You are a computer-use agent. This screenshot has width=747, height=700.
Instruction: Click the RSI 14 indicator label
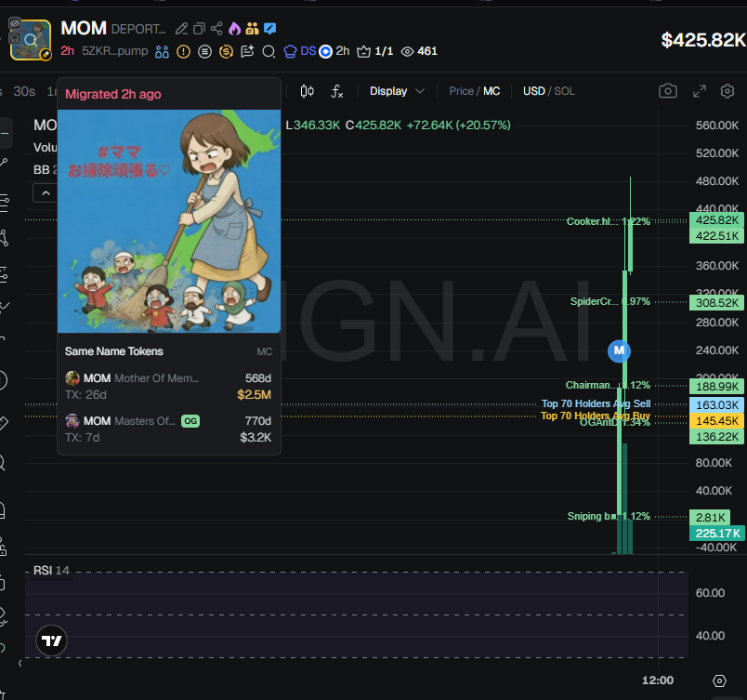51,571
